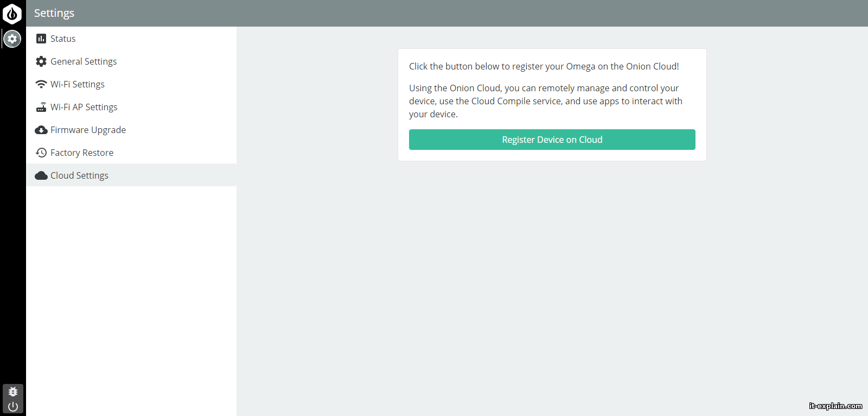Viewport: 868px width, 416px height.
Task: Click the cloud icon beside Cloud Settings
Action: pos(41,175)
